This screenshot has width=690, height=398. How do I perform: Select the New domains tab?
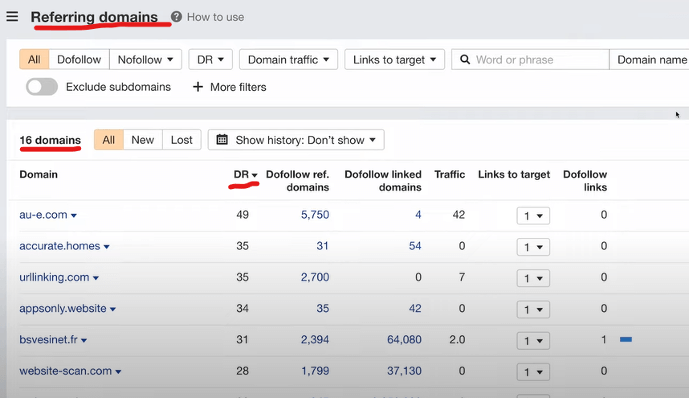coord(143,140)
